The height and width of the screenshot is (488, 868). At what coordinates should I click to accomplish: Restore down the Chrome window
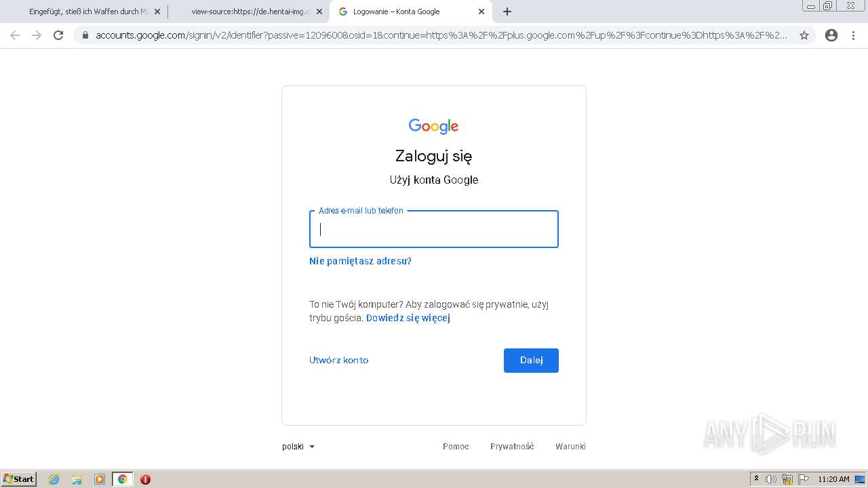pyautogui.click(x=828, y=5)
